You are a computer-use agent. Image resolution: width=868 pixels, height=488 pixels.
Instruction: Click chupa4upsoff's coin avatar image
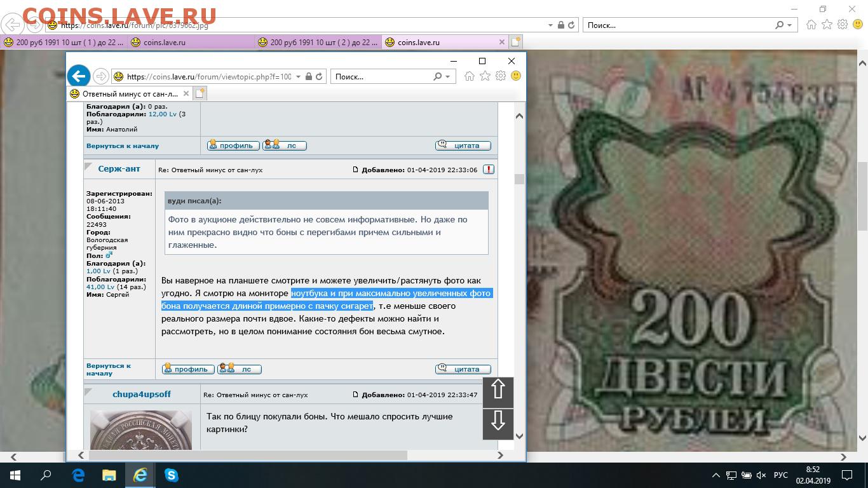[141, 430]
